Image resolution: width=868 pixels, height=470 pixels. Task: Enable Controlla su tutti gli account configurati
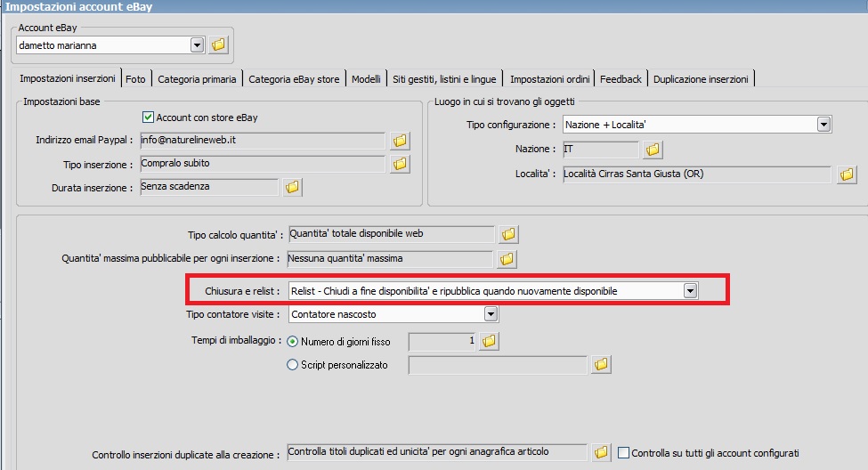pyautogui.click(x=623, y=453)
